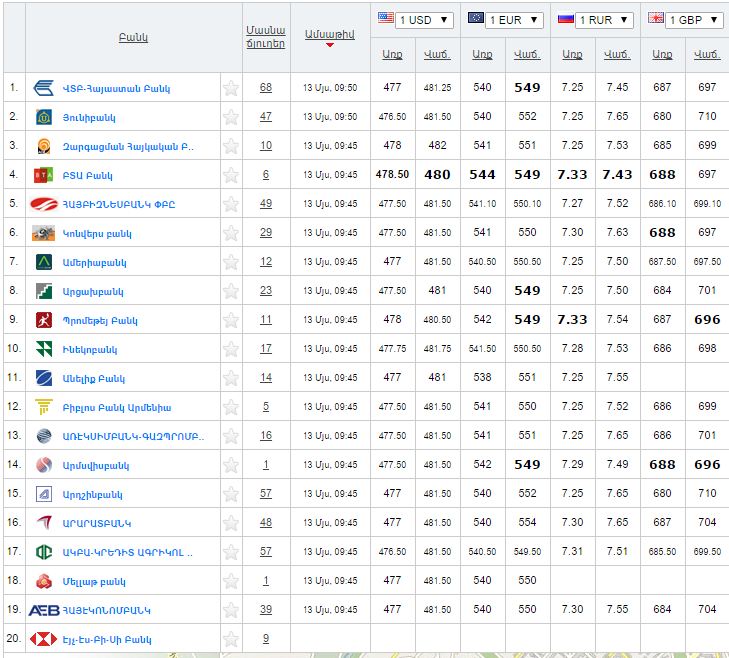Click the Prometey Bank red logo icon
729x658 pixels.
click(x=43, y=320)
